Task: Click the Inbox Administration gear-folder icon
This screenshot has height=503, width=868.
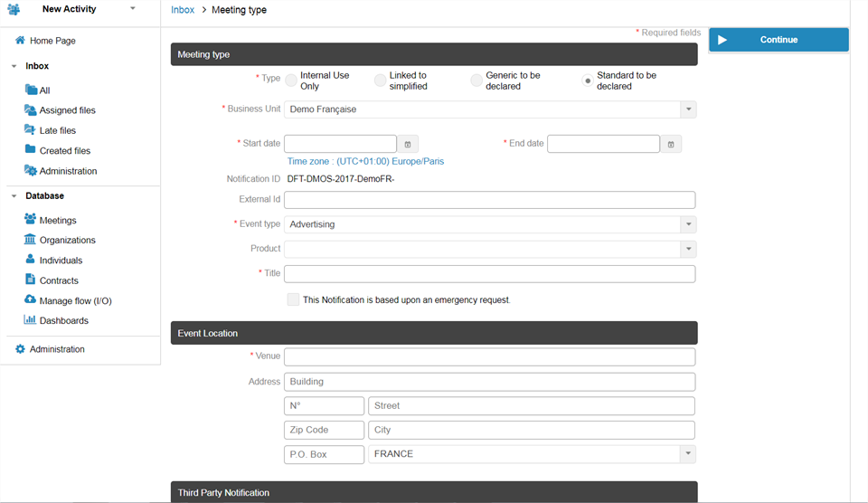Action: coord(31,170)
